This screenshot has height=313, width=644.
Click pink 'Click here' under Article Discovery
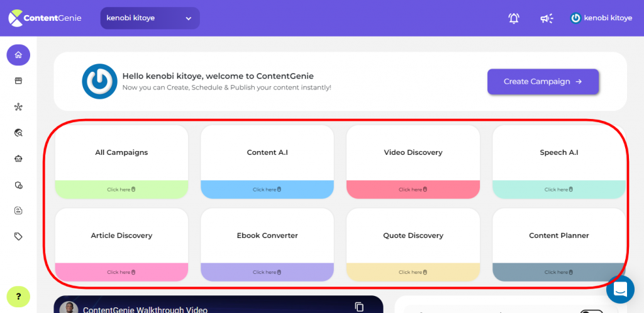[121, 272]
